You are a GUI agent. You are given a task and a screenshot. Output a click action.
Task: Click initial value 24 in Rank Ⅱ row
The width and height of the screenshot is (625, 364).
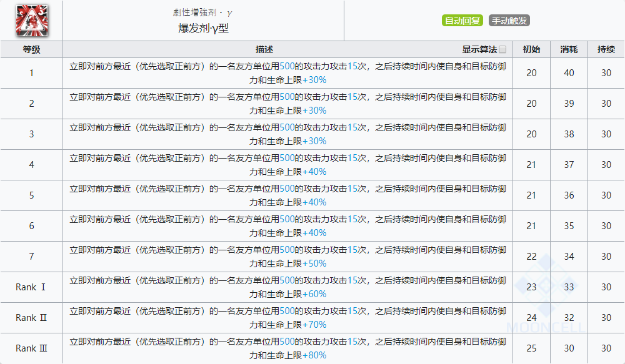tap(531, 318)
